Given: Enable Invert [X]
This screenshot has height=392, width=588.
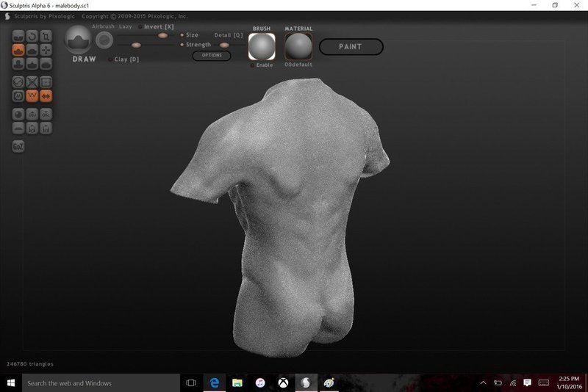Looking at the screenshot, I should tap(156, 27).
